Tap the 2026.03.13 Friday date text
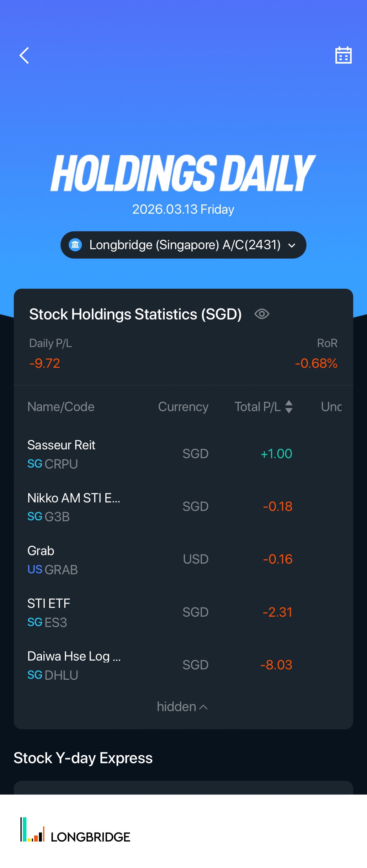367x868 pixels. coord(183,209)
